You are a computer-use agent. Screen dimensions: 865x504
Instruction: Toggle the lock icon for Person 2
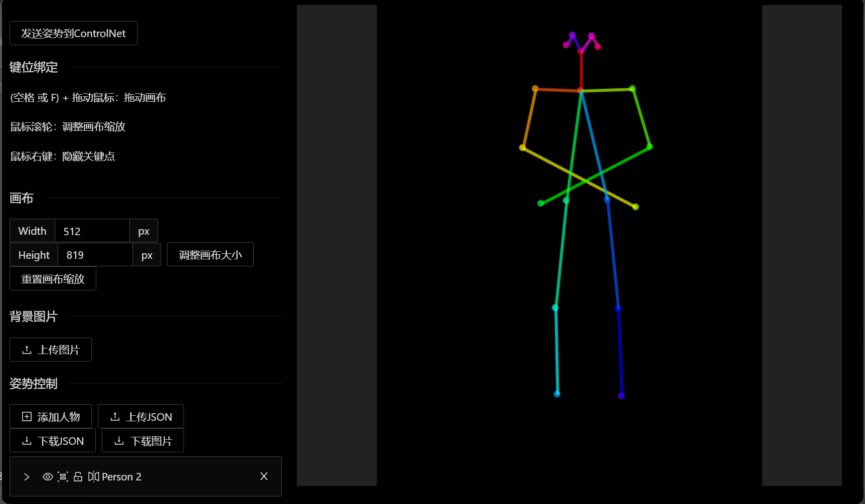pyautogui.click(x=78, y=477)
